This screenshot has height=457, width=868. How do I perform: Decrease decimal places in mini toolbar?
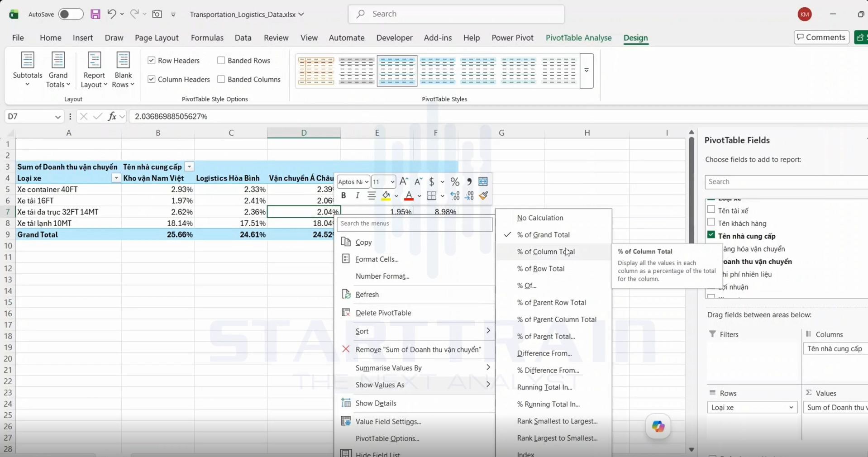[469, 195]
